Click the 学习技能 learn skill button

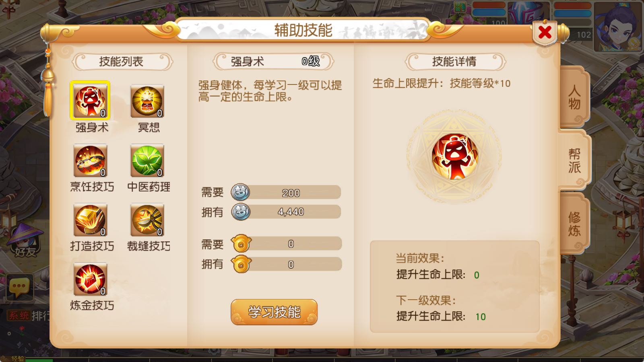[x=274, y=312]
